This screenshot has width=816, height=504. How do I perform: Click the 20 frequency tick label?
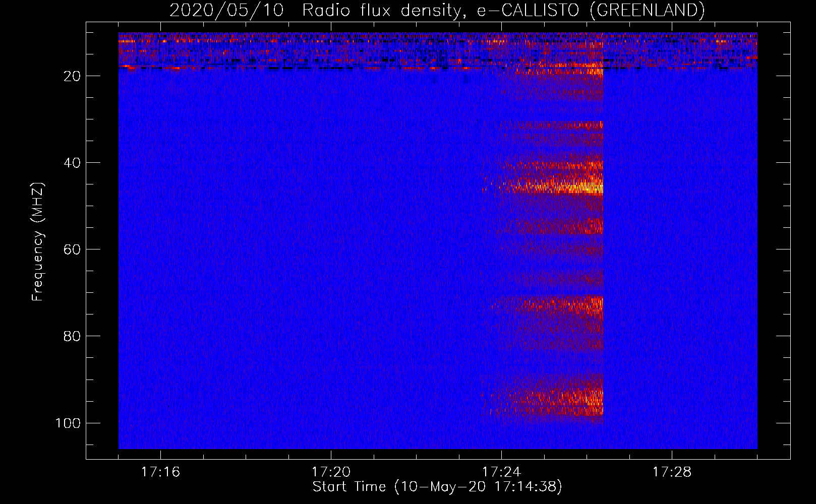(72, 76)
